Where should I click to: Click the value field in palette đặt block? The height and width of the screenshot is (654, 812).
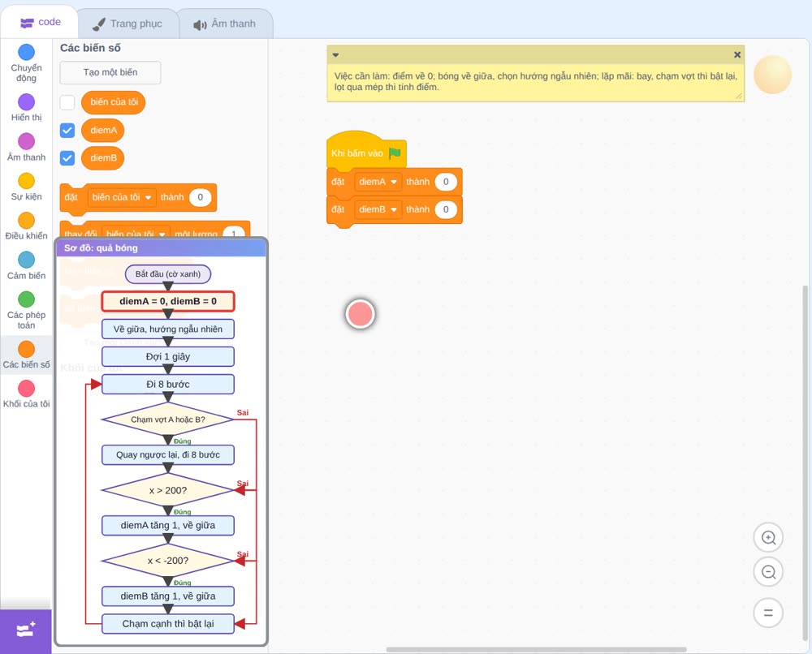click(200, 197)
